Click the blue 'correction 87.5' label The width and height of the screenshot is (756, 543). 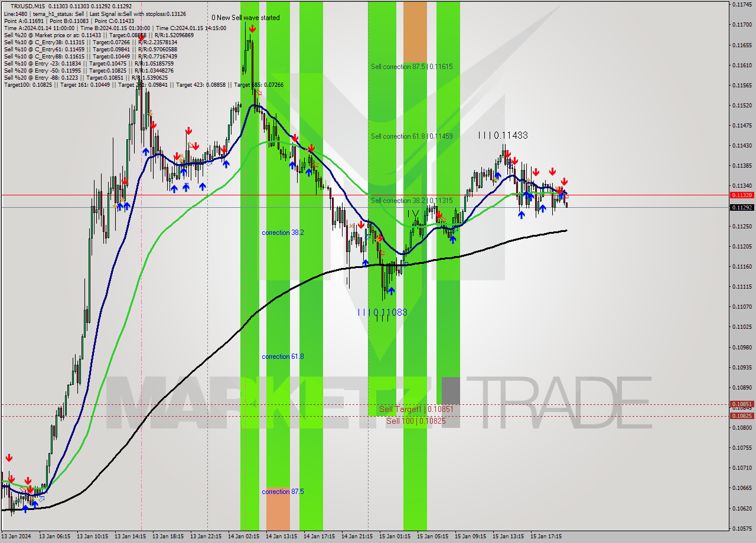point(283,492)
